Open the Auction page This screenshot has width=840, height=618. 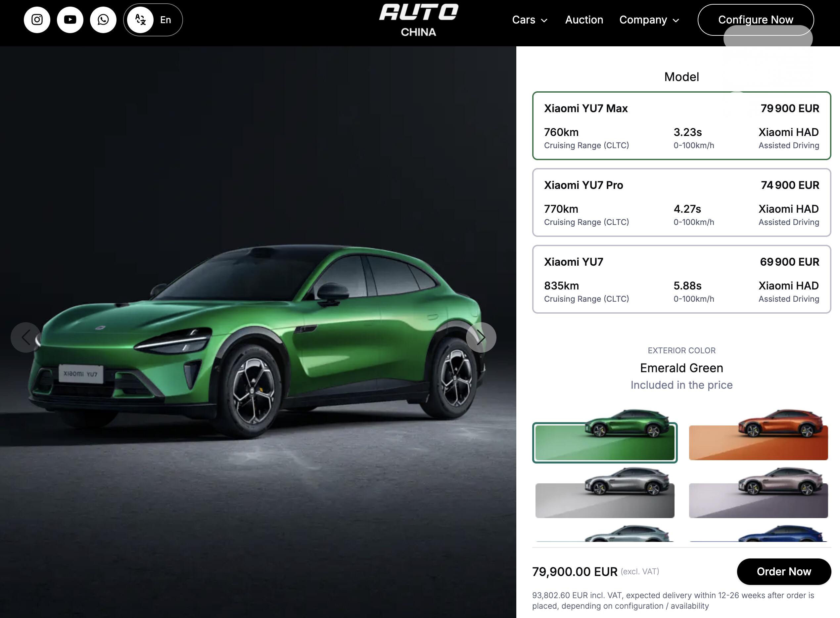point(584,20)
